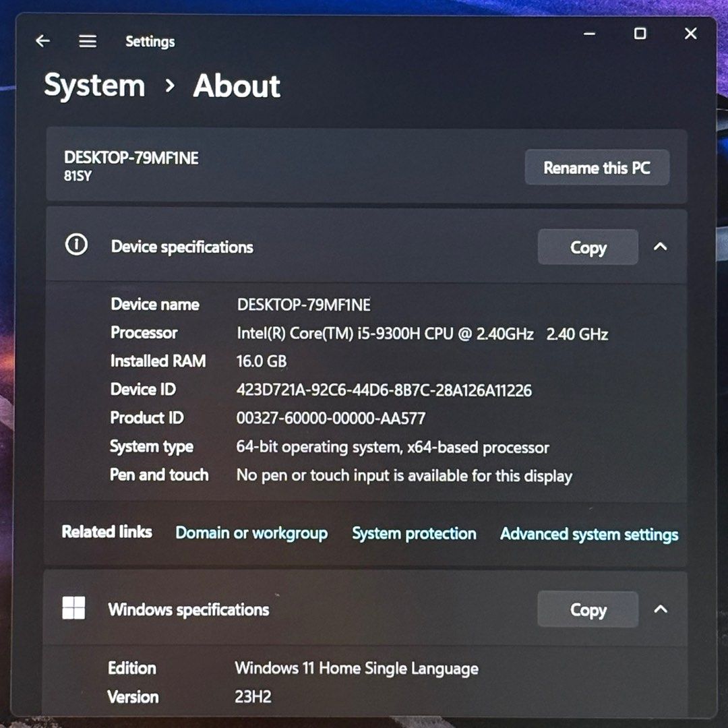Collapse the Device specifications section
The width and height of the screenshot is (728, 728).
point(660,247)
